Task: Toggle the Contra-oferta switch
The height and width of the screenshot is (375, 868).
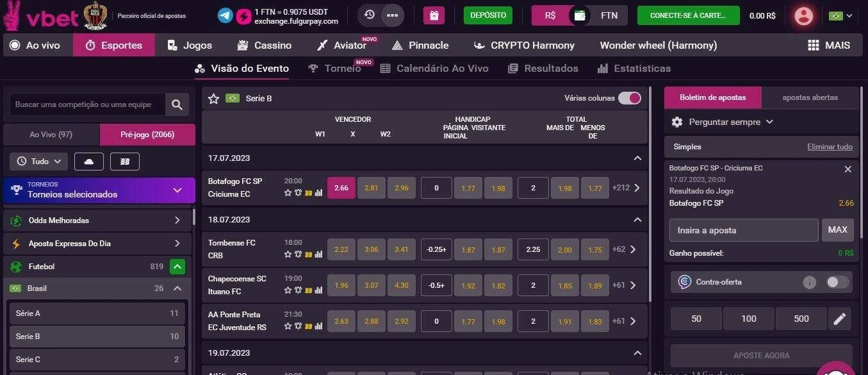Action: (x=837, y=282)
